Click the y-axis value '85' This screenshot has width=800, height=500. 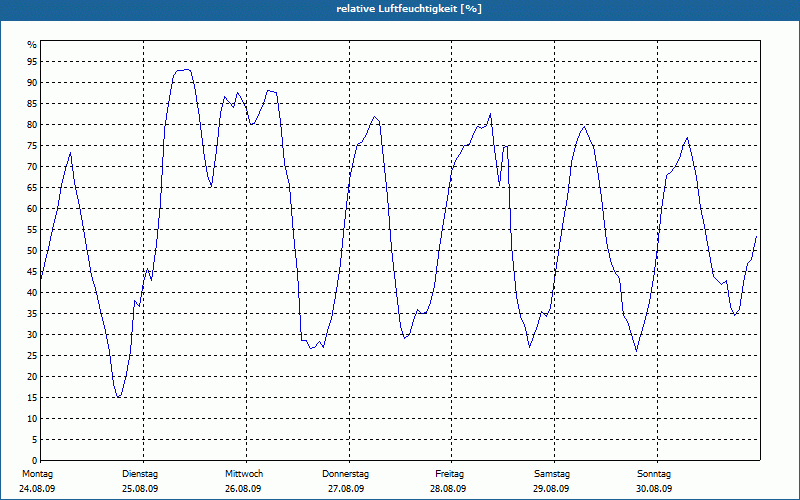[x=32, y=104]
